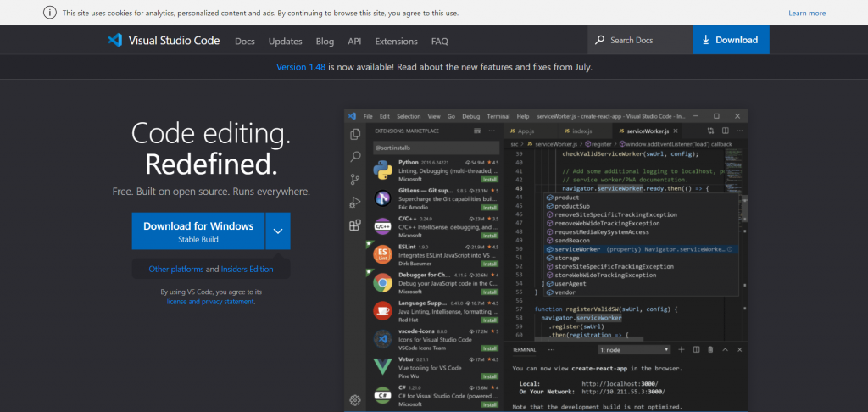The image size is (868, 412).
Task: Open the API menu item
Action: [354, 41]
